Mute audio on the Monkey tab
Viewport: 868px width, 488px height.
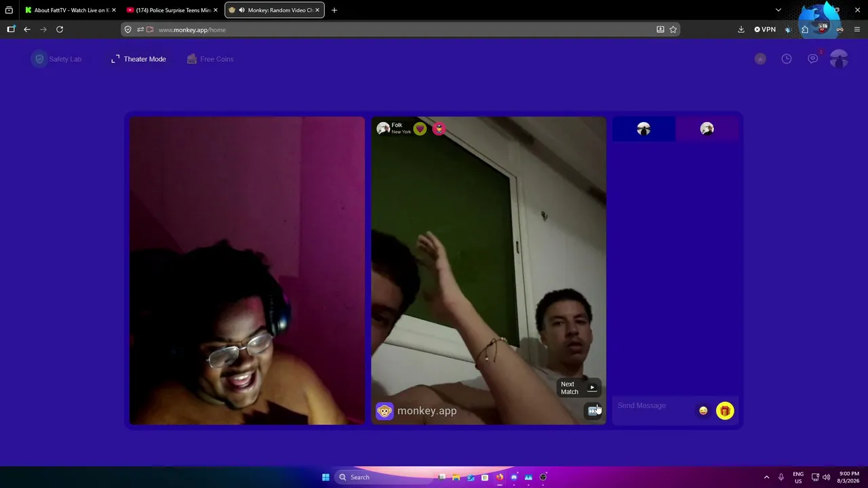point(241,10)
